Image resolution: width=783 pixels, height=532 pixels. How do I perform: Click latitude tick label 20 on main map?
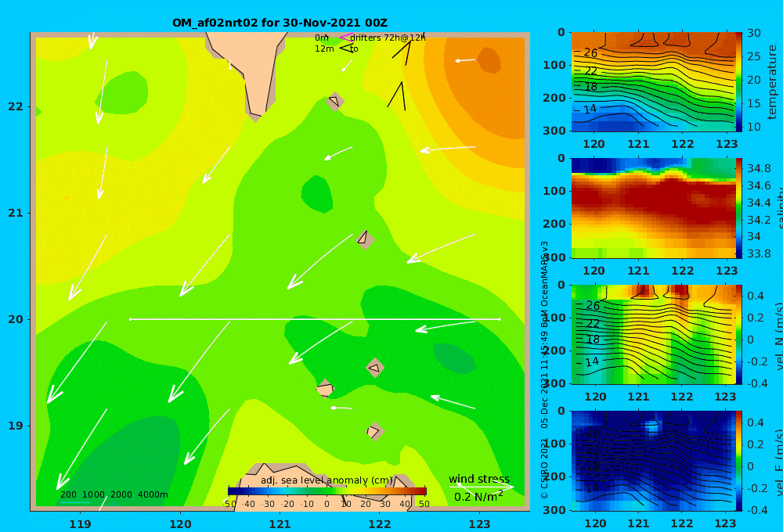pos(16,319)
